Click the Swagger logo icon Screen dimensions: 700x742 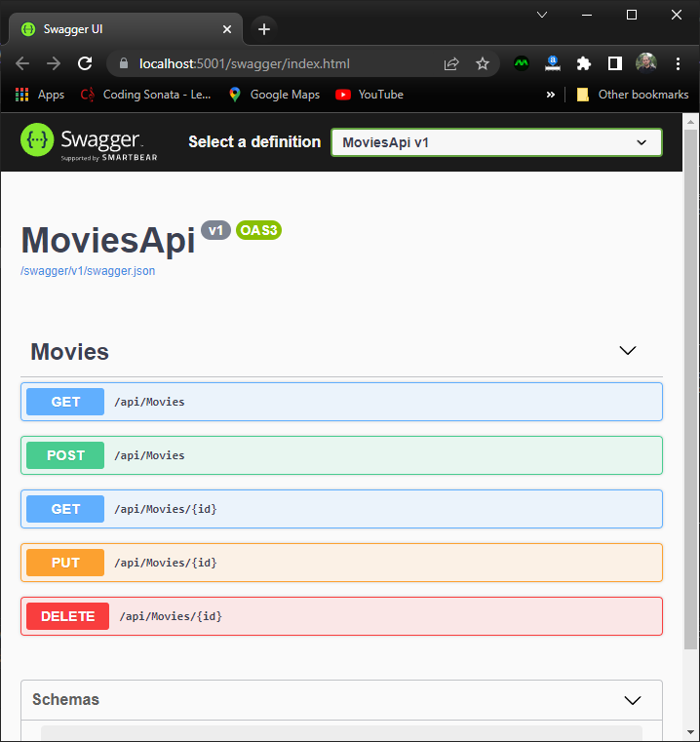(38, 141)
